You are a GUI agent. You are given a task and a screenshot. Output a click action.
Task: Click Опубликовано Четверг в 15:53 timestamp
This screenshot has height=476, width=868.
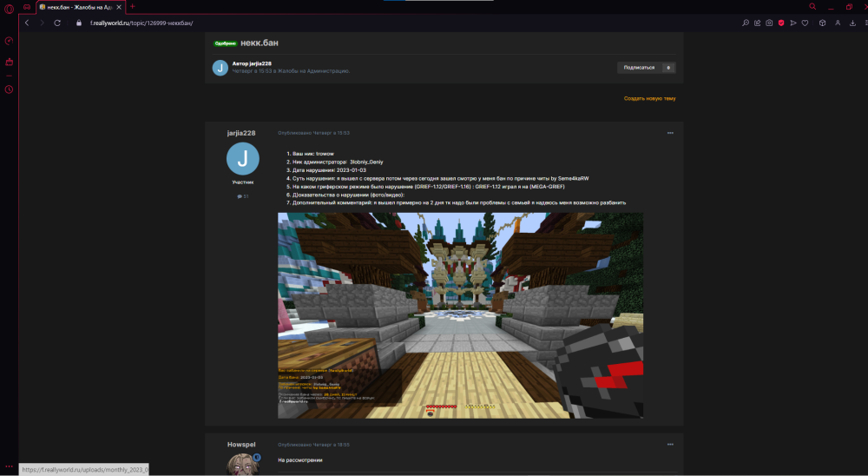point(314,133)
